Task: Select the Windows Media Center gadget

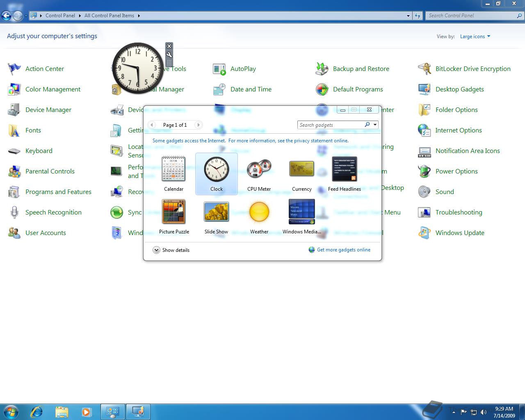Action: click(302, 216)
